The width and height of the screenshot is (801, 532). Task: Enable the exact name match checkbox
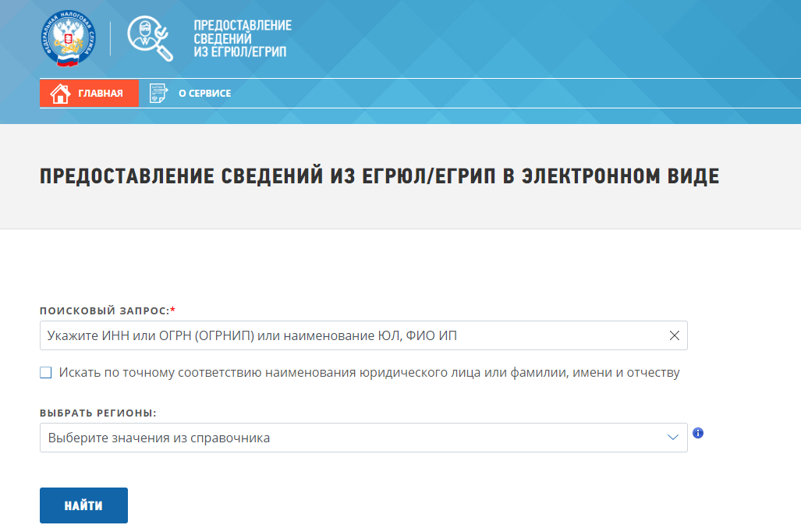(46, 373)
